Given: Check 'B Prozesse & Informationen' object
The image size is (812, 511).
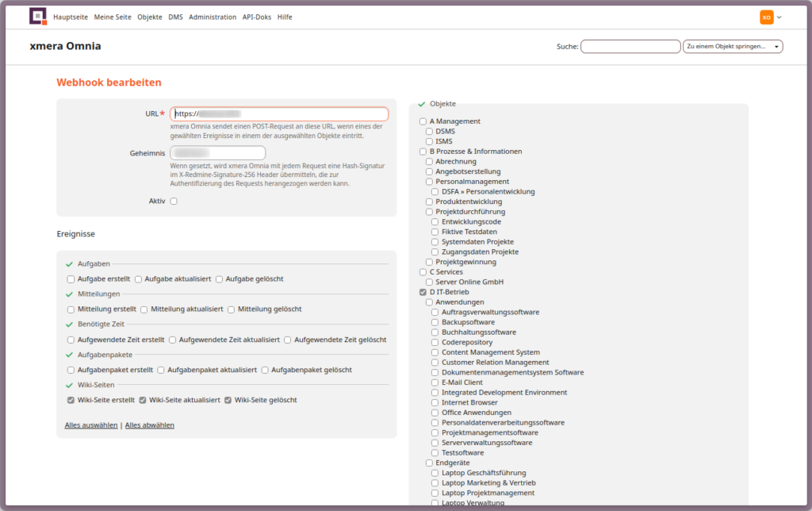Looking at the screenshot, I should point(423,152).
